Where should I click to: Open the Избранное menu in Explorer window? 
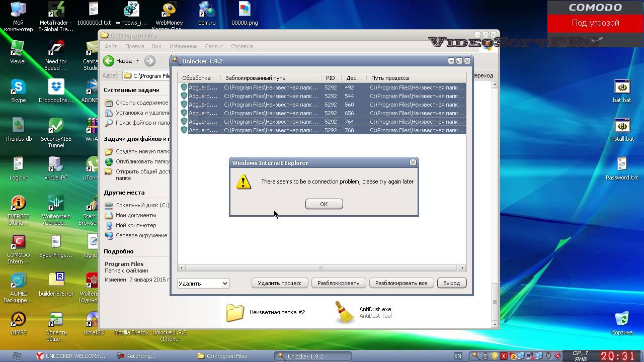pos(183,46)
